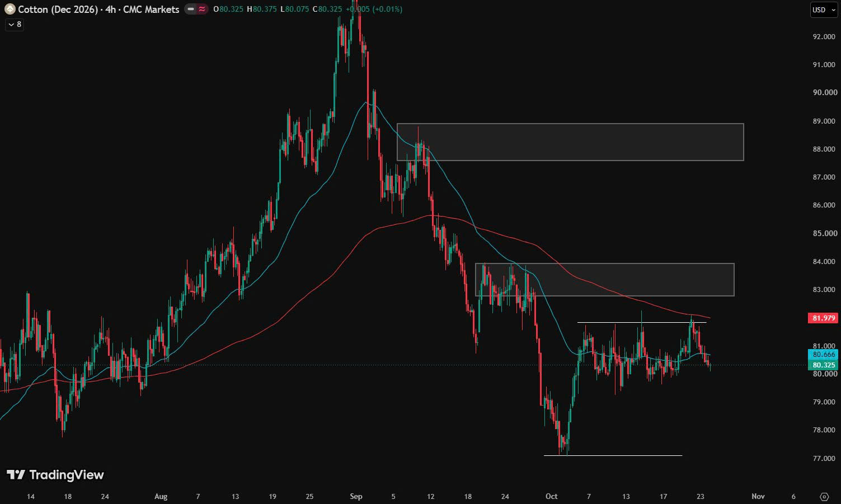Click the 90.000 price axis label
The height and width of the screenshot is (504, 841).
tap(825, 93)
